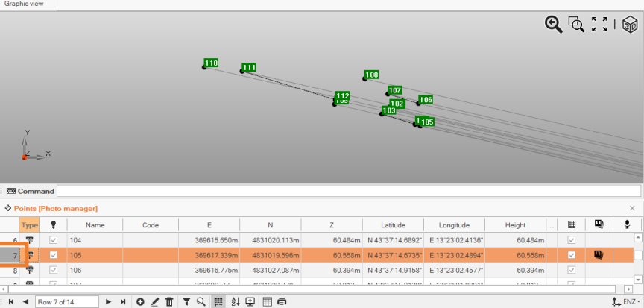644x308 pixels.
Task: Open the table filter funnel icon
Action: 186,301
